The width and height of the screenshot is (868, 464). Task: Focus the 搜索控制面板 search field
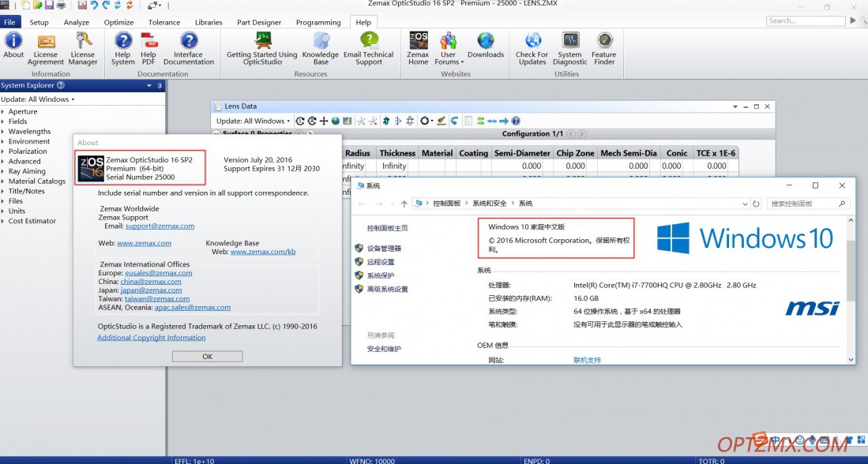tap(809, 204)
